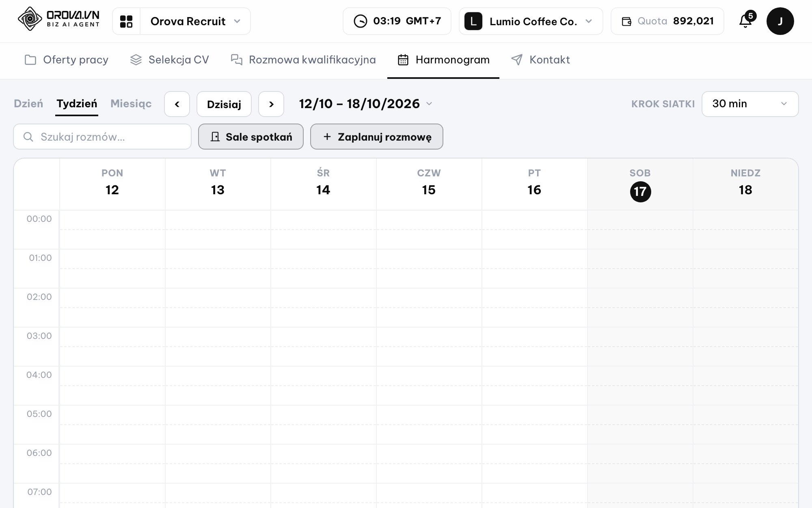Switch to Dzień view
This screenshot has width=812, height=508.
(28, 104)
